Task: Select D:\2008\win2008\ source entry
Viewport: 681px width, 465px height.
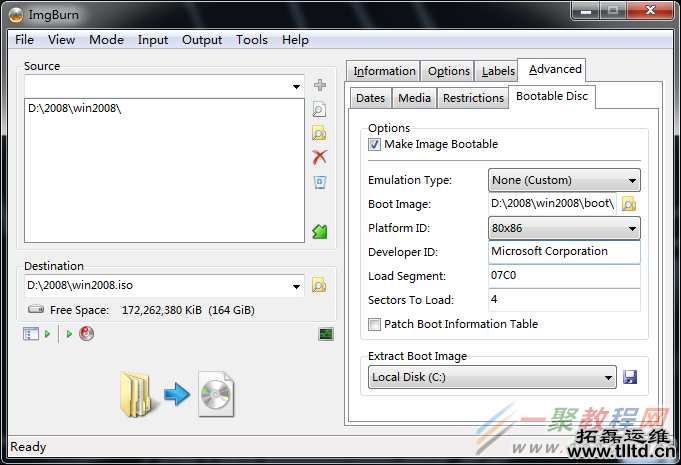Action: (x=75, y=108)
